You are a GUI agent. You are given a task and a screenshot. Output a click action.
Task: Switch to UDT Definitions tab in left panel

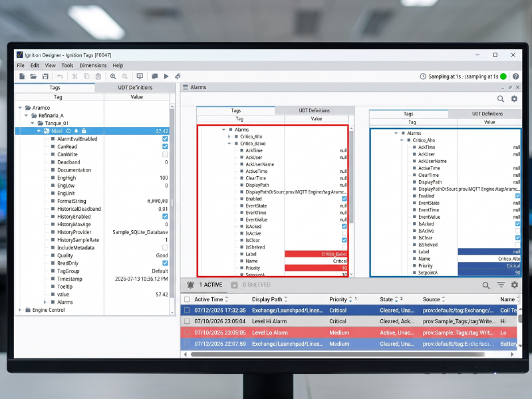(135, 88)
